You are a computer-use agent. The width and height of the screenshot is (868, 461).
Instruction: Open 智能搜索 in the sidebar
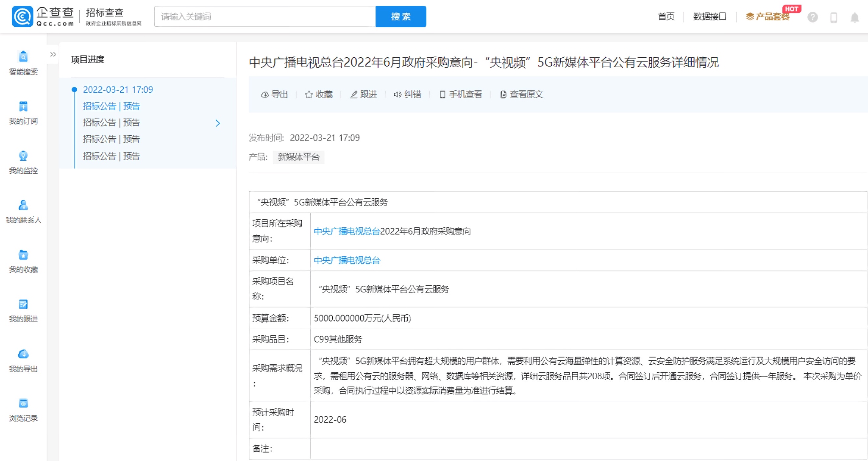pos(23,63)
